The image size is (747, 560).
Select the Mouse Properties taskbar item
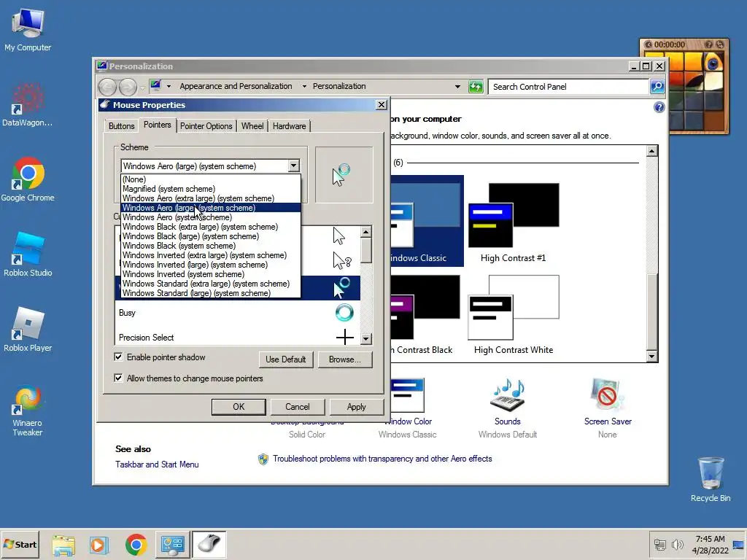click(x=209, y=545)
